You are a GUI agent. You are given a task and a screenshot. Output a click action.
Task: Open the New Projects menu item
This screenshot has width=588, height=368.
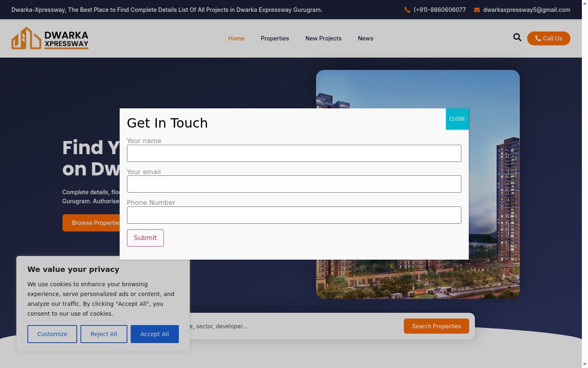(x=323, y=38)
